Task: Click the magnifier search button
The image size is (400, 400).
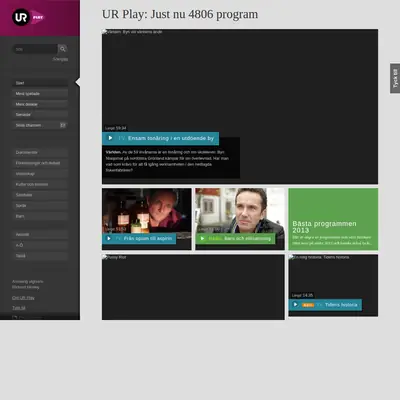Action: (63, 49)
